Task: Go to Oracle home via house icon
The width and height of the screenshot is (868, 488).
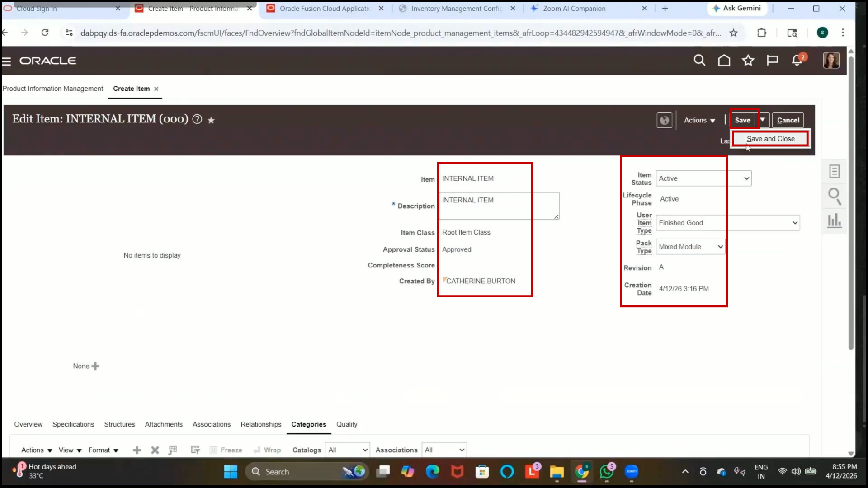Action: 724,60
